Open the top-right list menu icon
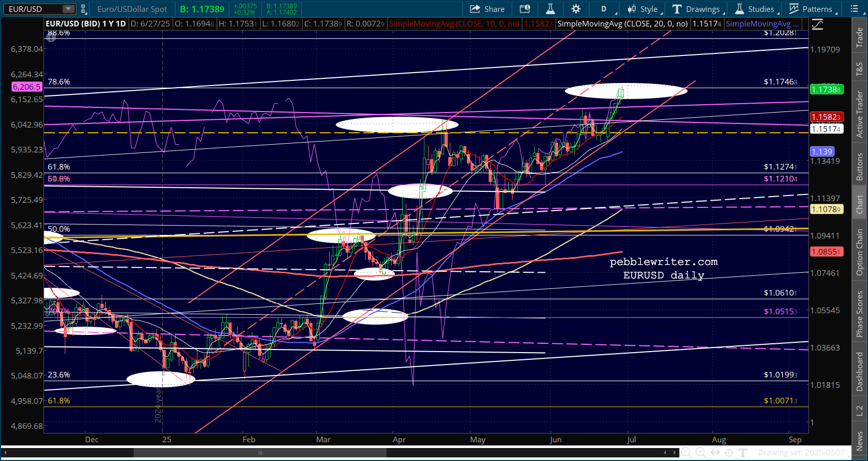868x461 pixels. 854,9
